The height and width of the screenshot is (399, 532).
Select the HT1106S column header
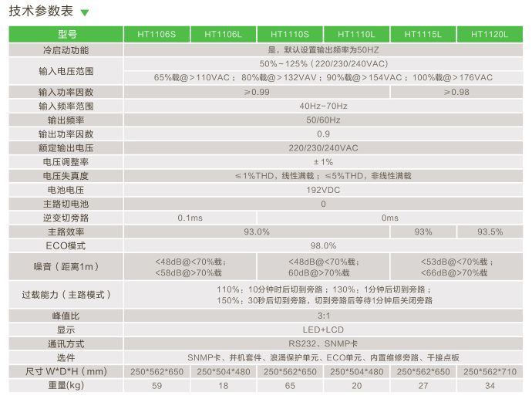157,35
